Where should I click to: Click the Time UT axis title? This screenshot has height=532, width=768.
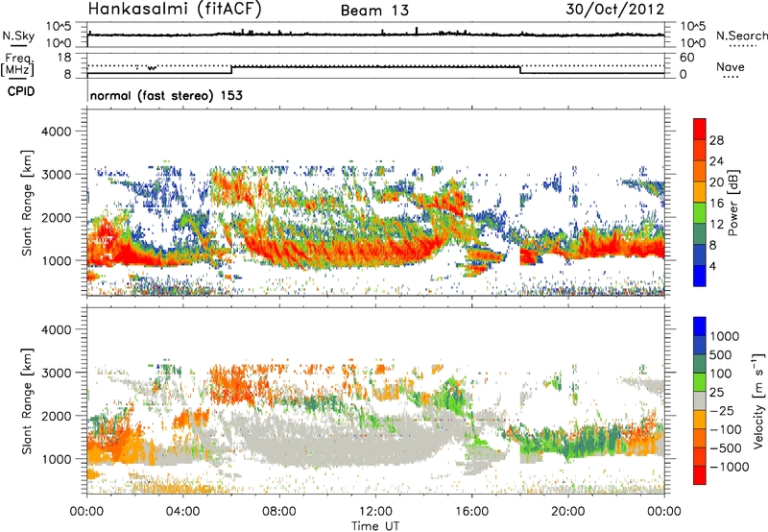pos(375,526)
